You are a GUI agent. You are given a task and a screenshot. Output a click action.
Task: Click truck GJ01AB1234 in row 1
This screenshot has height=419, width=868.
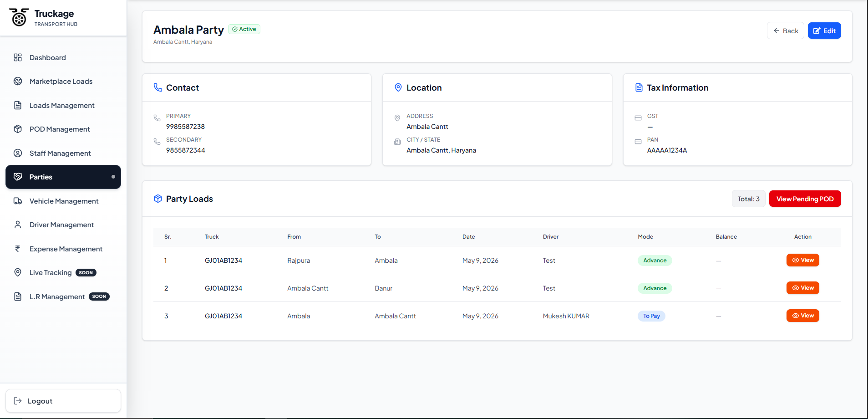pos(223,261)
